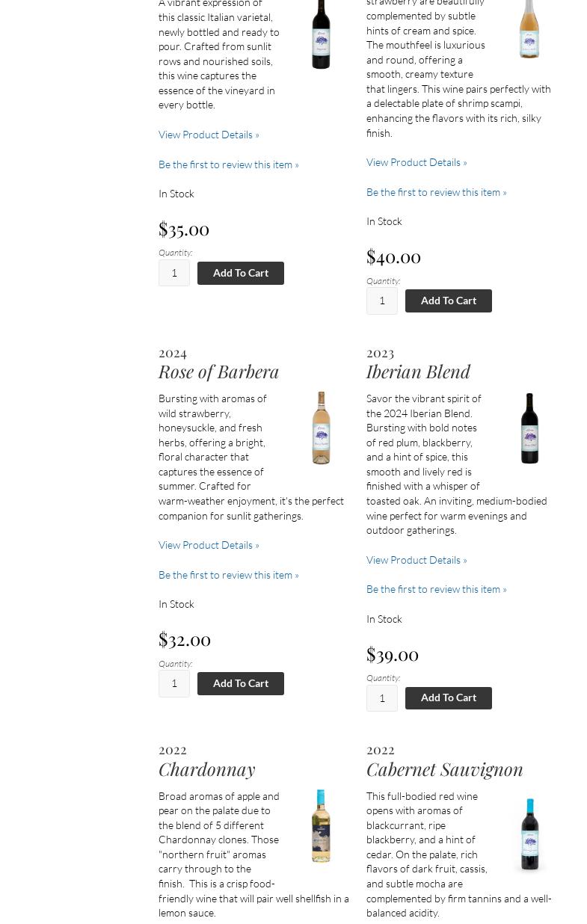This screenshot has height=924, width=587.
Task: Click quantity field for the $40.00 wine
Action: 382,301
